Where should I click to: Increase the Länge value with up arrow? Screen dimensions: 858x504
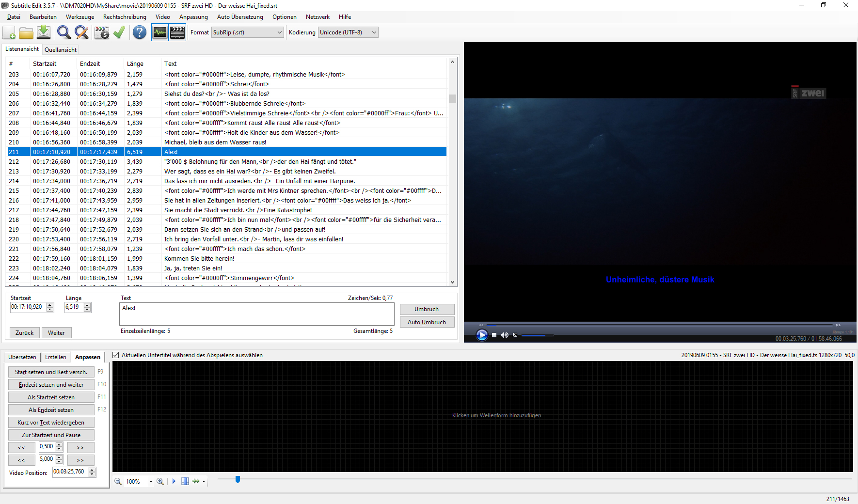(x=87, y=305)
